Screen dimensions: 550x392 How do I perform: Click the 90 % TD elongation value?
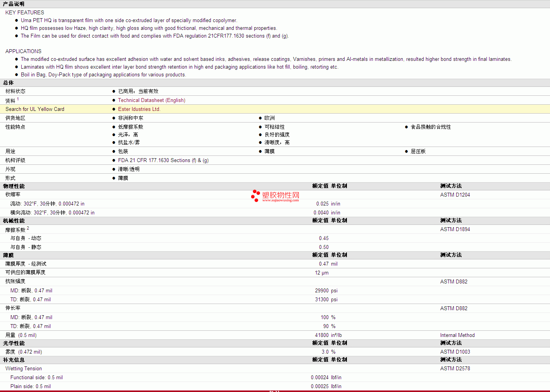click(329, 326)
